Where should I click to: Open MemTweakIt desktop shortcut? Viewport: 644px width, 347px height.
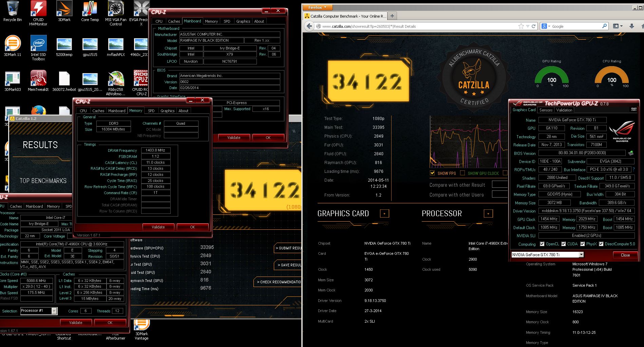tap(38, 81)
